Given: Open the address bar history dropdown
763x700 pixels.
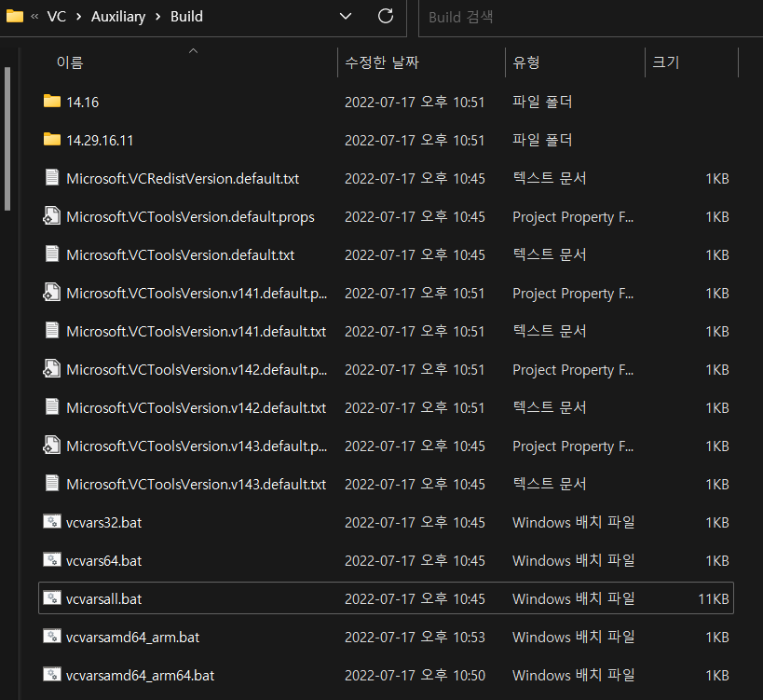Looking at the screenshot, I should coord(346,17).
